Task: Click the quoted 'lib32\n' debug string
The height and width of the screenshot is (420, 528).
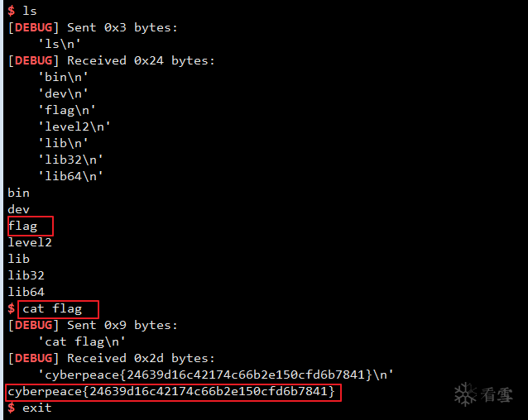Action: (x=70, y=160)
